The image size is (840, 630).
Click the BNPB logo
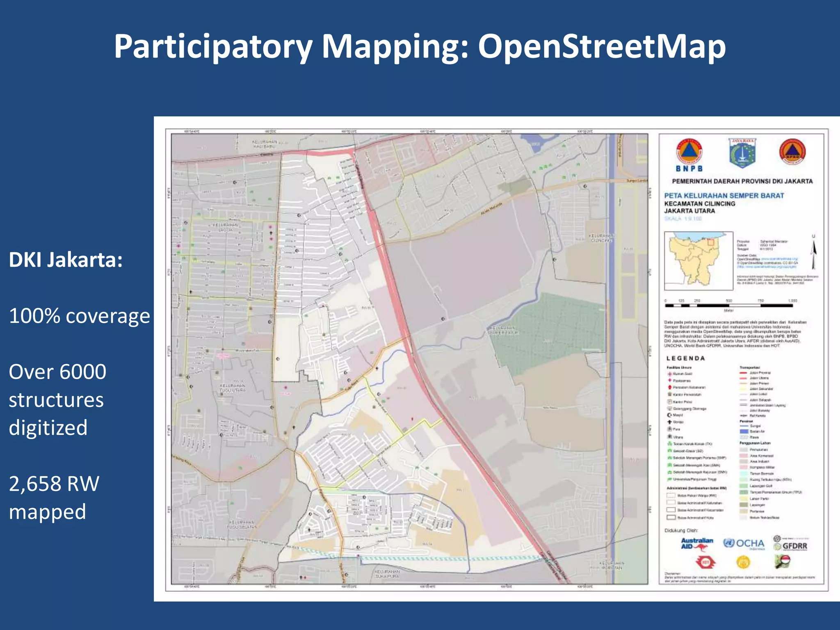click(689, 155)
